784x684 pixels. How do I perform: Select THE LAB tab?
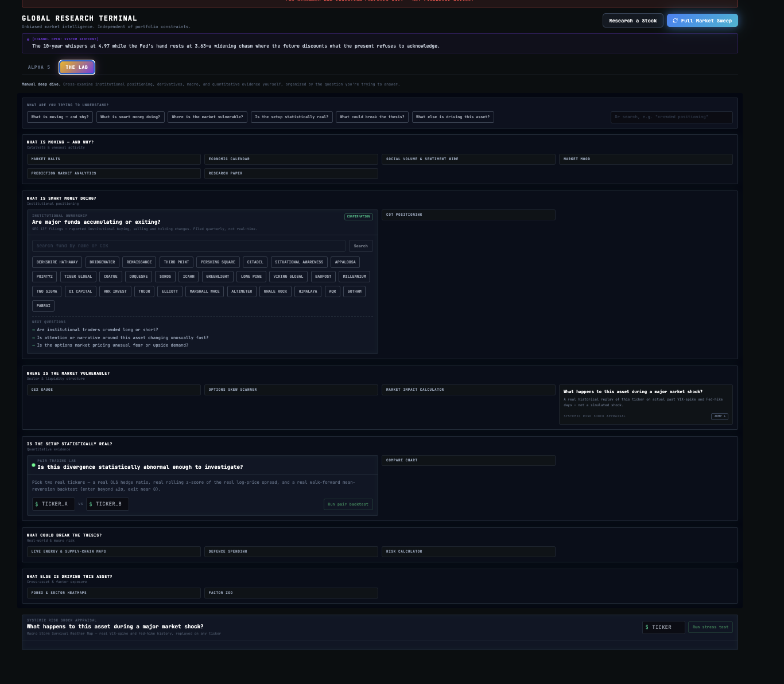pos(77,67)
